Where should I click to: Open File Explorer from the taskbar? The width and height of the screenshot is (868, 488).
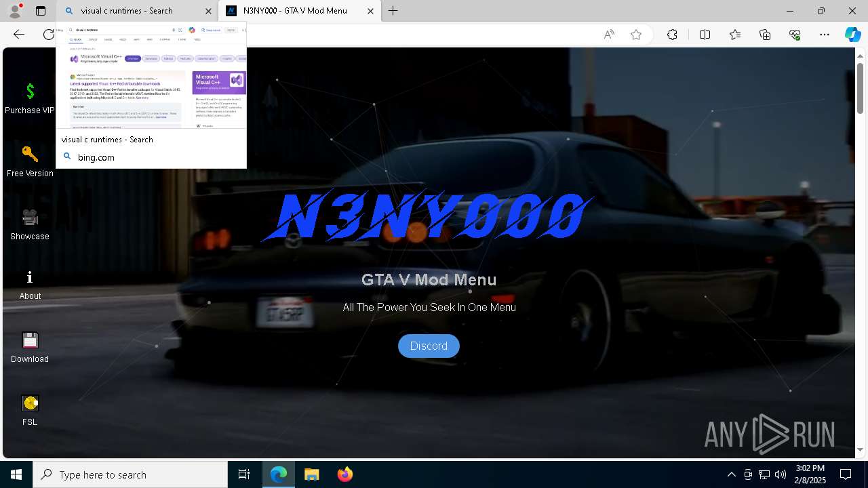point(311,474)
